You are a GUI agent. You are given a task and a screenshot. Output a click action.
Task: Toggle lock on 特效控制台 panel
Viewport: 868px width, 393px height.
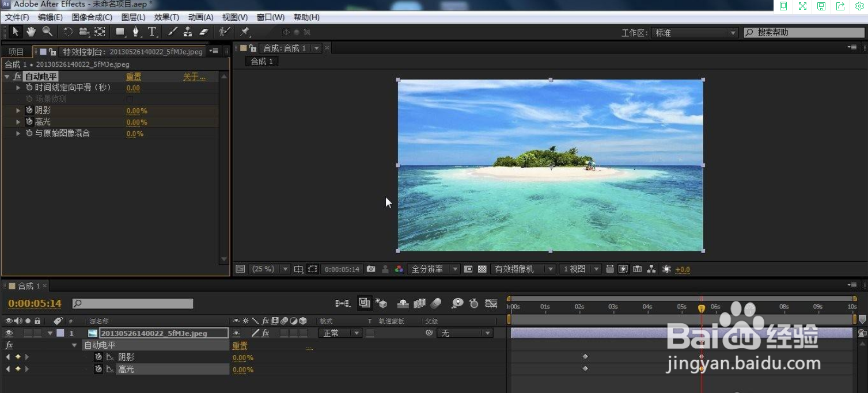tap(52, 52)
